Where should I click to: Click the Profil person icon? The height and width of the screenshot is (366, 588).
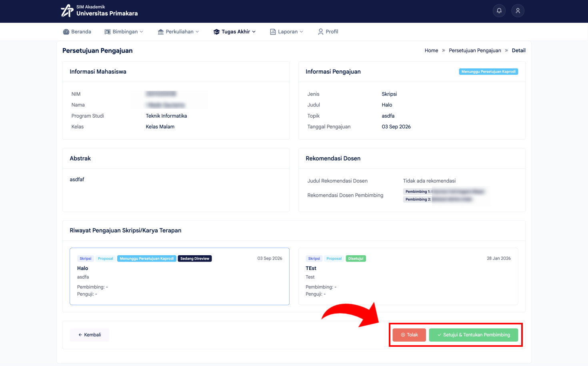(321, 32)
